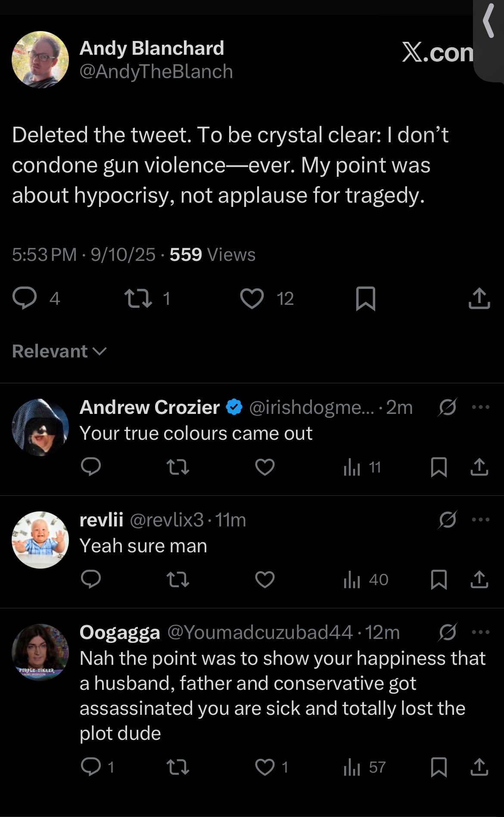504x817 pixels.
Task: Open Andy Blanchard's profile picture
Action: (x=40, y=59)
